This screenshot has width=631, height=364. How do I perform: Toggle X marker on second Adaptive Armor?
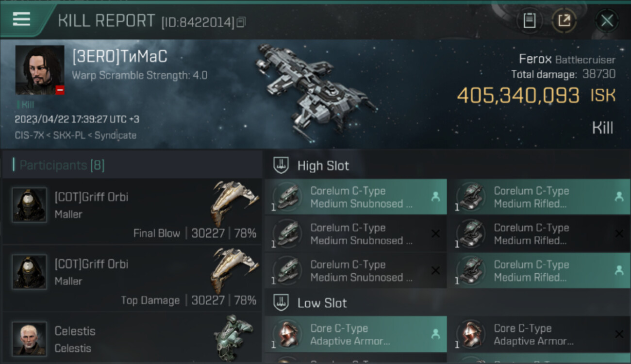(619, 334)
